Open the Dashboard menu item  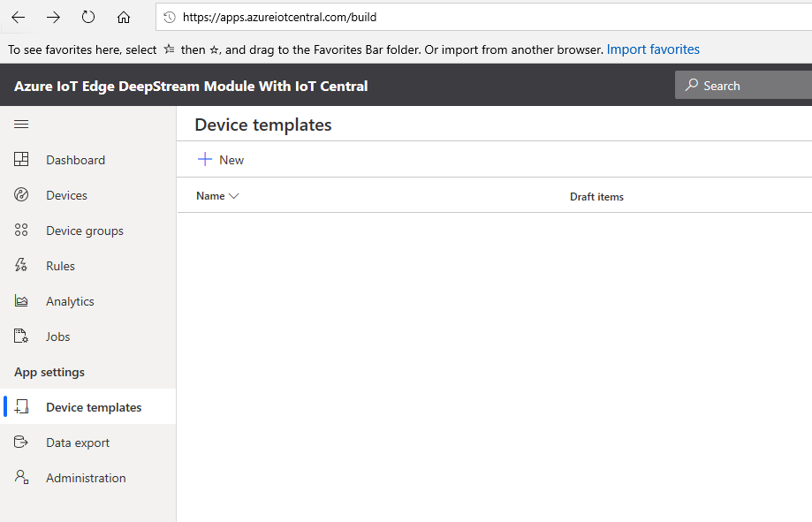pos(76,160)
